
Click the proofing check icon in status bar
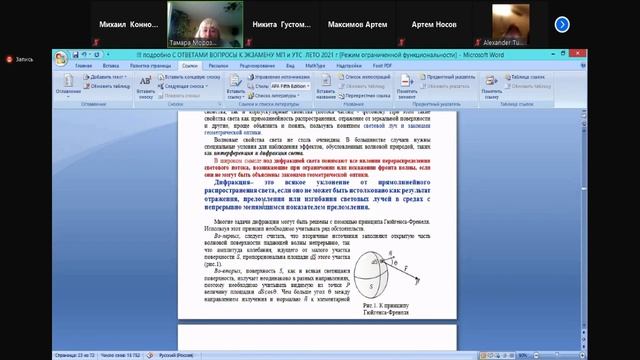pyautogui.click(x=150, y=356)
